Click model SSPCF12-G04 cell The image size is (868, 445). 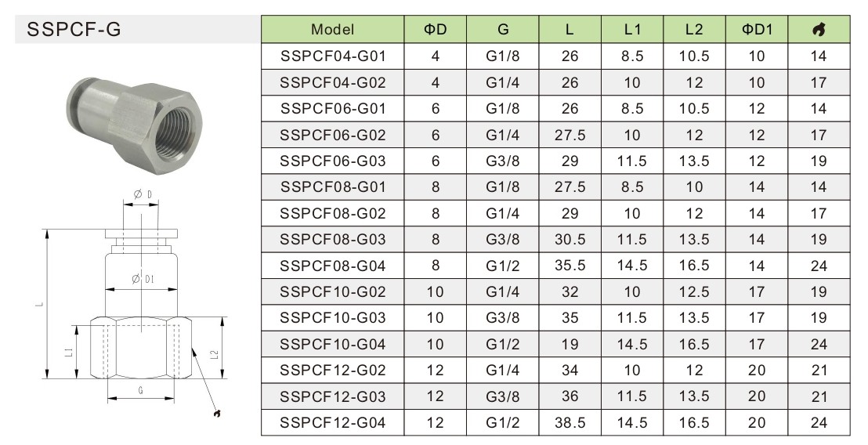pyautogui.click(x=332, y=424)
